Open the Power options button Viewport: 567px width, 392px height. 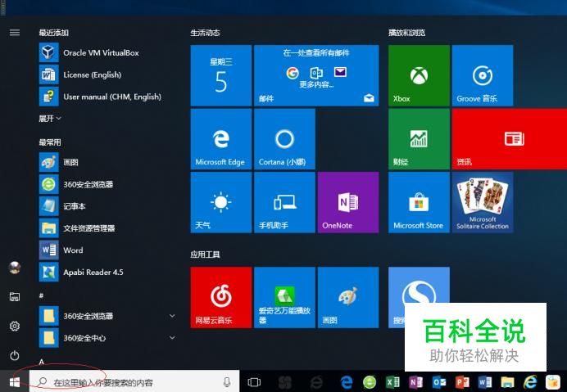[x=15, y=356]
